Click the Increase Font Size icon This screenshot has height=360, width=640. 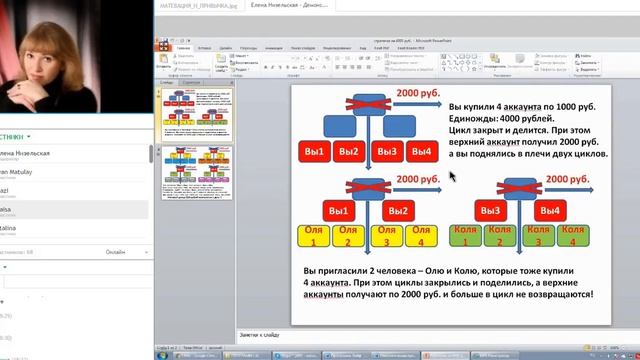(311, 59)
